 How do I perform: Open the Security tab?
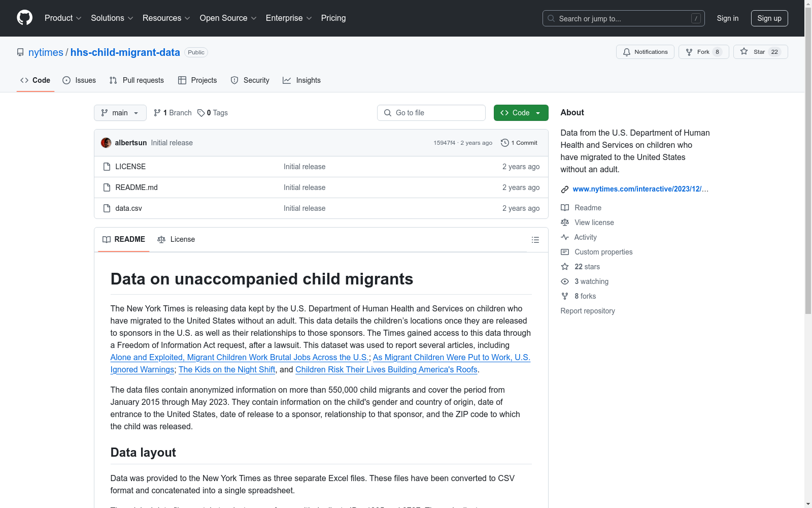click(x=250, y=80)
